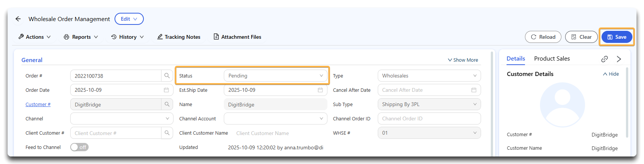Expand the Type dropdown showing Wholesales

point(429,76)
